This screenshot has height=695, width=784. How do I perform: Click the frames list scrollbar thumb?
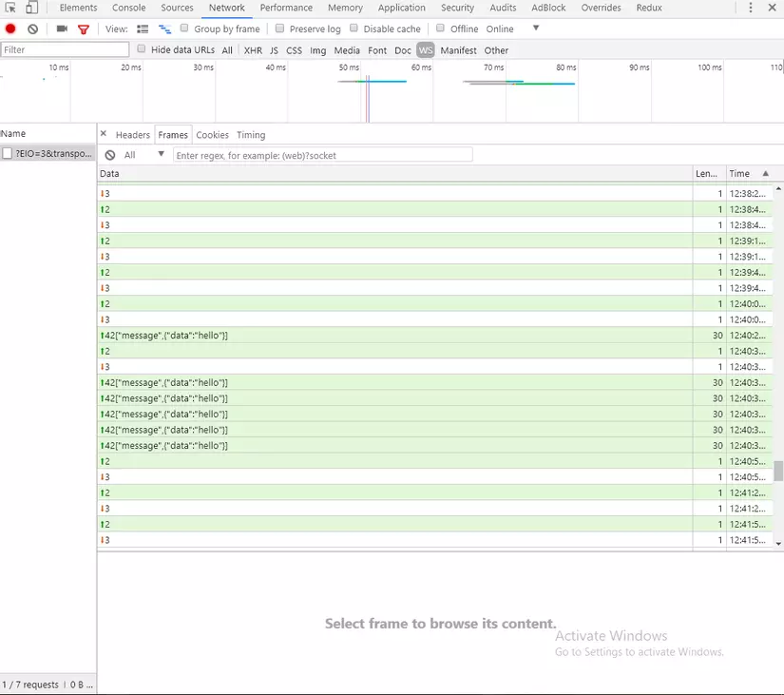coord(778,471)
